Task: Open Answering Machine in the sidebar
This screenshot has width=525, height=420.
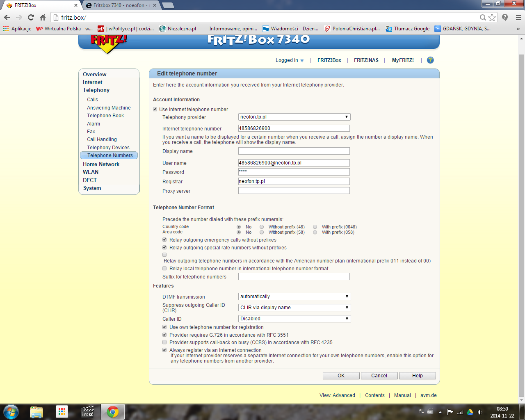Action: coord(109,108)
